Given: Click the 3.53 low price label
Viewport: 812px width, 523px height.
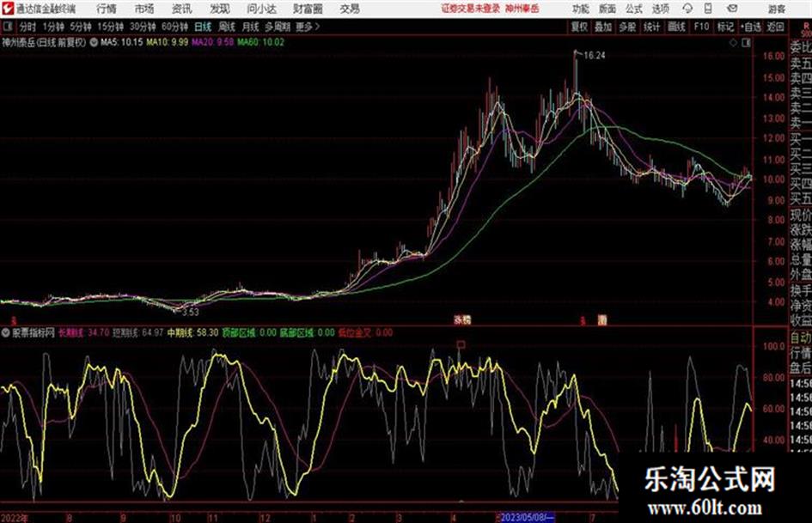Looking at the screenshot, I should (191, 312).
